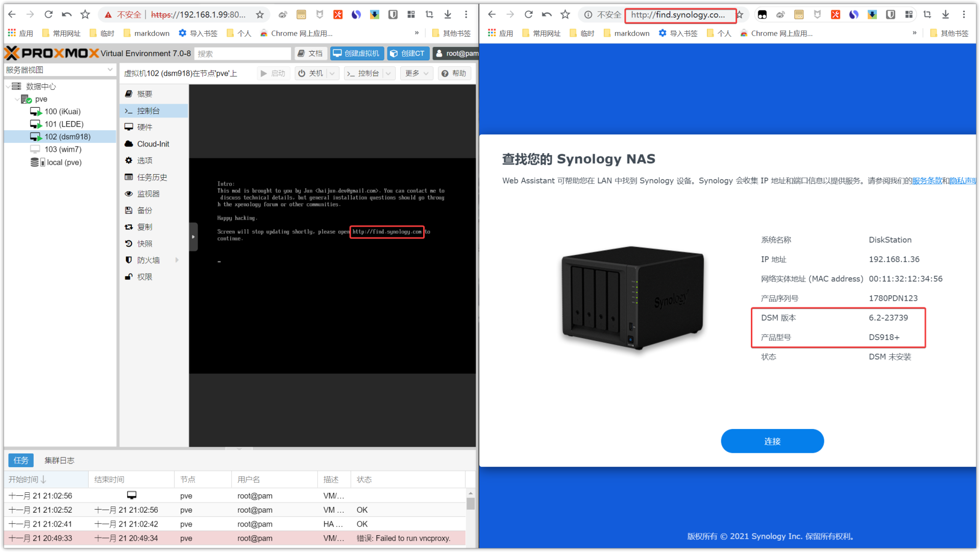Click the Create VM (创建虚拟机) button

coord(357,53)
